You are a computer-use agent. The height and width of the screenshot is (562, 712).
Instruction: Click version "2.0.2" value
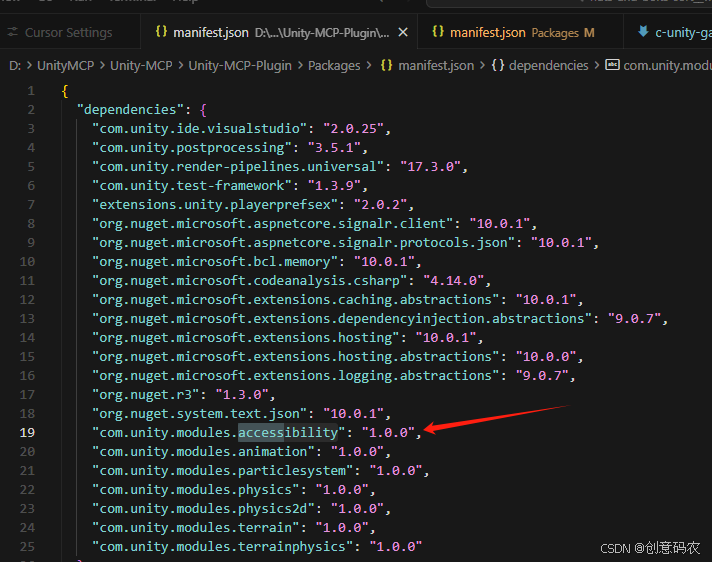pyautogui.click(x=381, y=205)
